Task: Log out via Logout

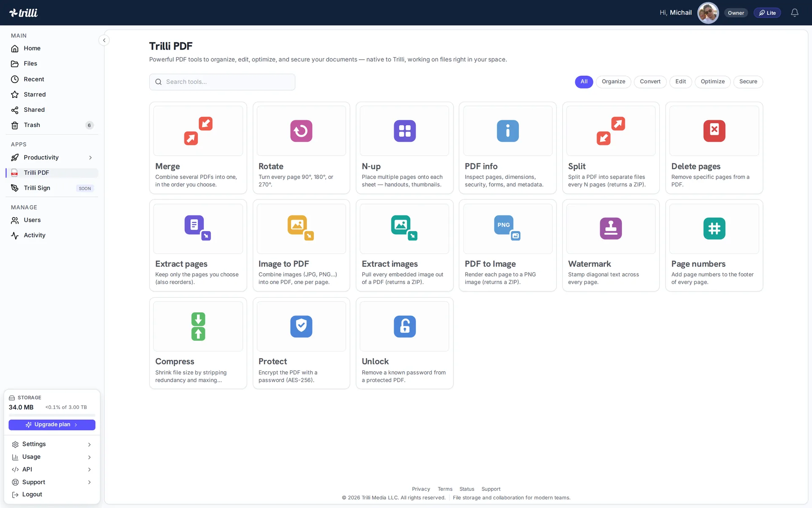Action: coord(52,494)
